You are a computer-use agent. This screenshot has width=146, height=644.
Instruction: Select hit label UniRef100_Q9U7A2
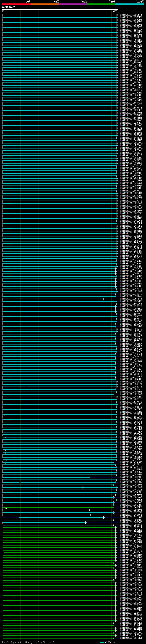click(x=131, y=120)
